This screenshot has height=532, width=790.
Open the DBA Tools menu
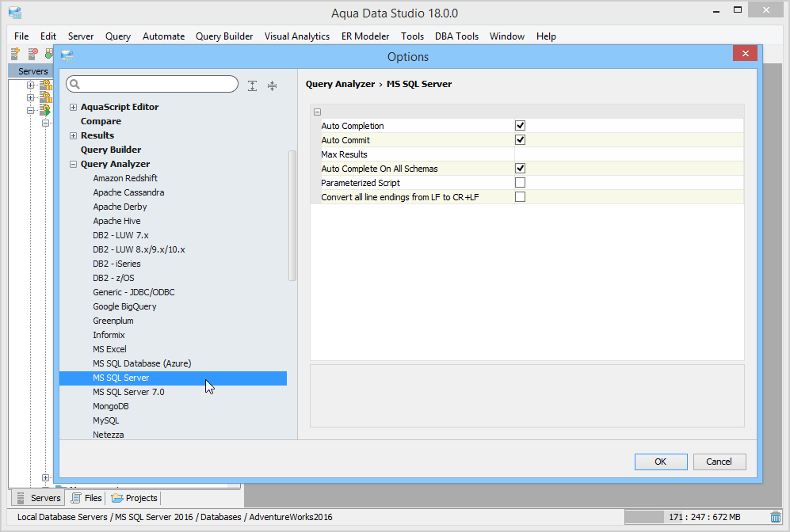456,36
